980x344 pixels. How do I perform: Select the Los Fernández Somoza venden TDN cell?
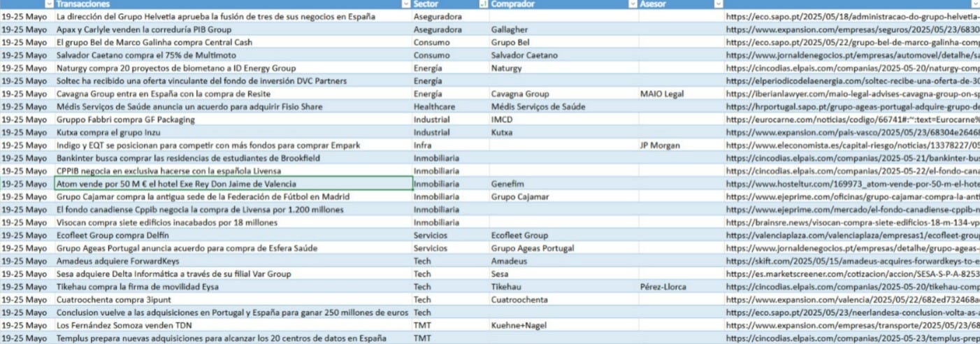pos(233,325)
